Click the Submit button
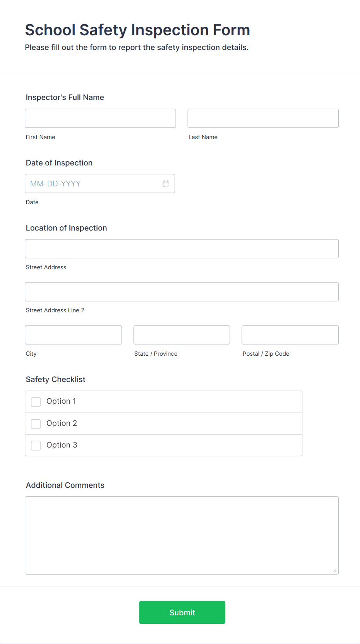360x644 pixels. (182, 612)
